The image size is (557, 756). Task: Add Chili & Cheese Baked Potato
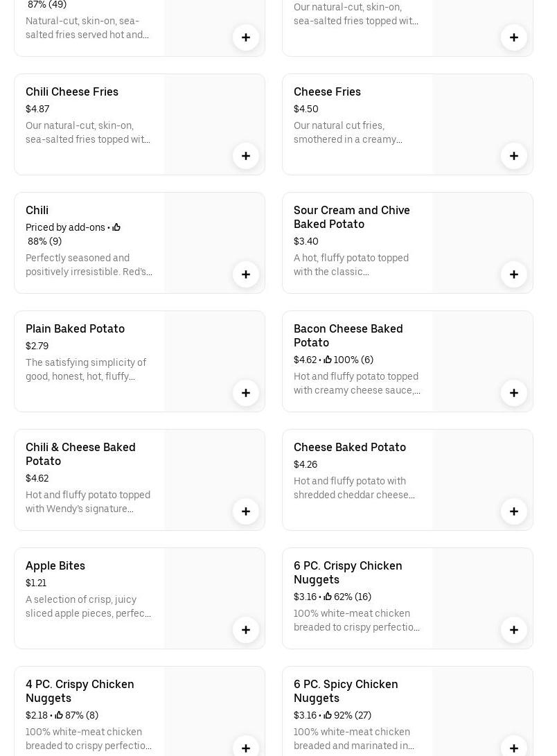point(246,511)
